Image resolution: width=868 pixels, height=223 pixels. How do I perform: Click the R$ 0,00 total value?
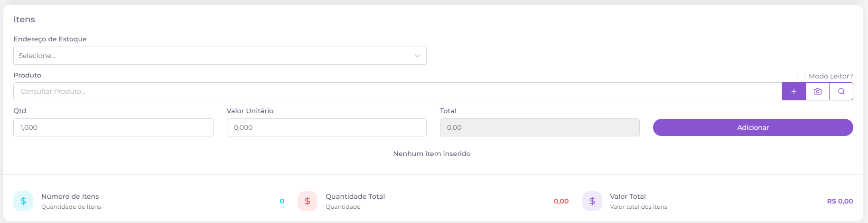[840, 201]
